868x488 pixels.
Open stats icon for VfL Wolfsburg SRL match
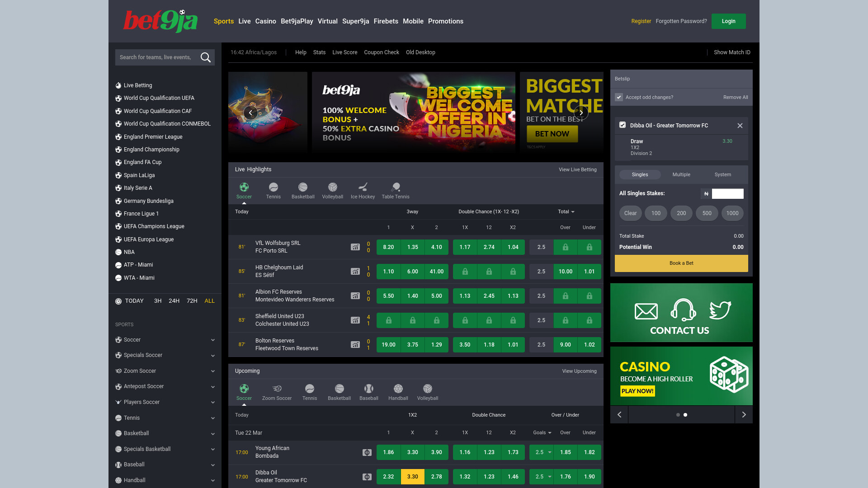tap(355, 247)
